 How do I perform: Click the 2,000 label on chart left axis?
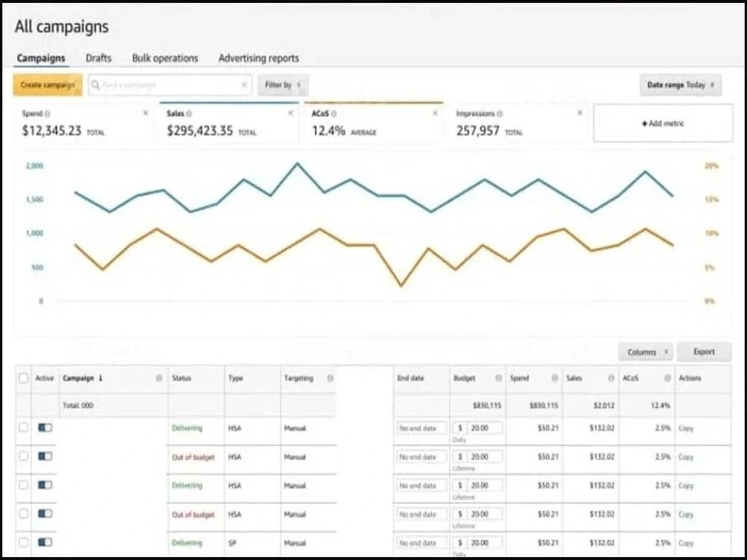click(x=34, y=166)
